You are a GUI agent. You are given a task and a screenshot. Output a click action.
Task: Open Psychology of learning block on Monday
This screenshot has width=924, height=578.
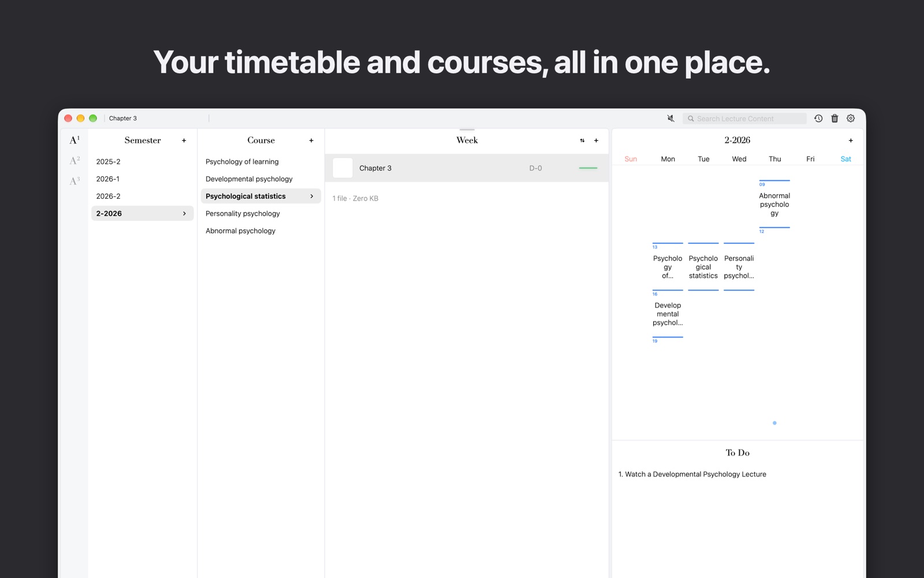click(x=668, y=267)
